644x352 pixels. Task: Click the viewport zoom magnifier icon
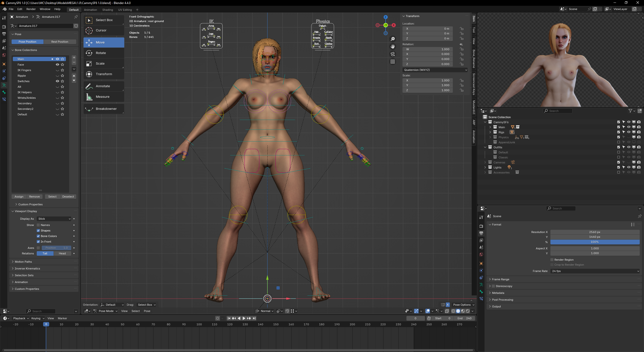pos(393,39)
